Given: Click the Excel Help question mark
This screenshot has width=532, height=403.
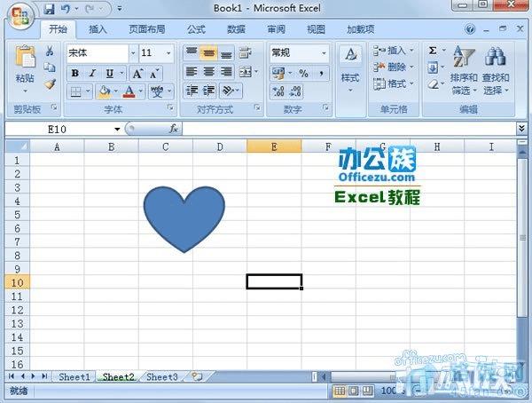Looking at the screenshot, I should [x=470, y=29].
